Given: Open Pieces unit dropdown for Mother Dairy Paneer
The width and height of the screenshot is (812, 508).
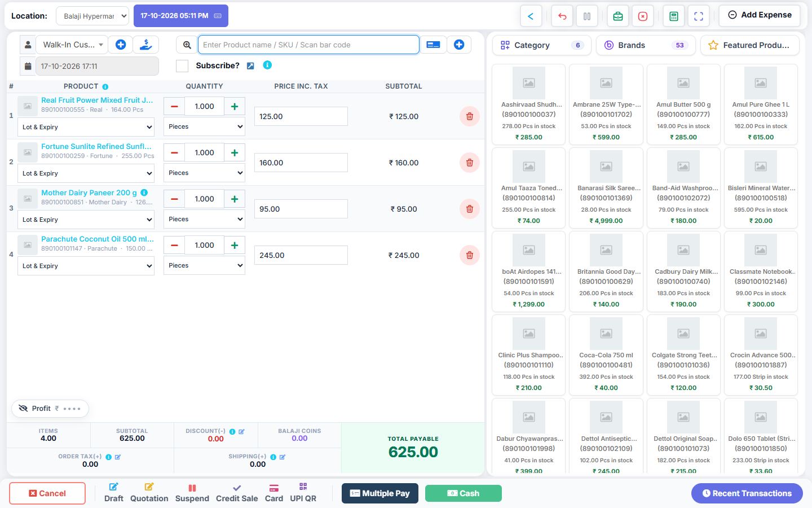Looking at the screenshot, I should coord(204,219).
